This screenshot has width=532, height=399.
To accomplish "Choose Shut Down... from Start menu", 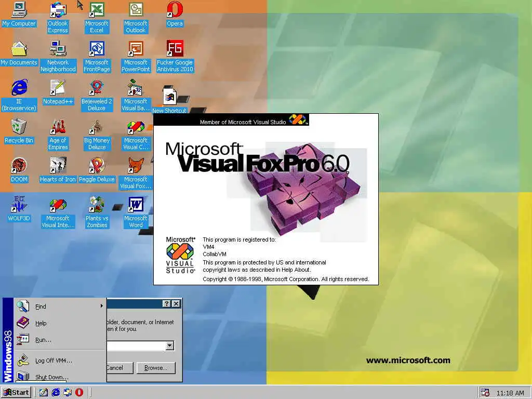I will point(60,376).
